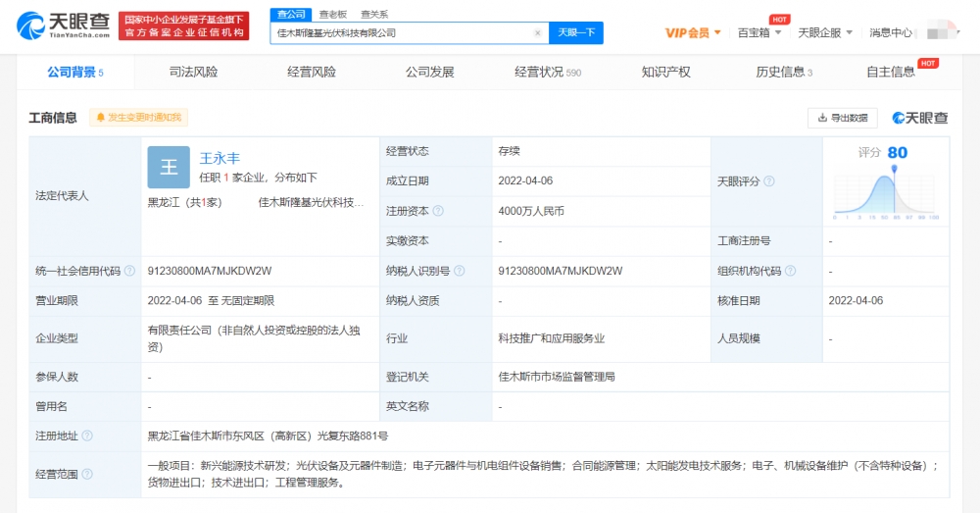
Task: Select the 查公司 search tab
Action: tap(291, 14)
